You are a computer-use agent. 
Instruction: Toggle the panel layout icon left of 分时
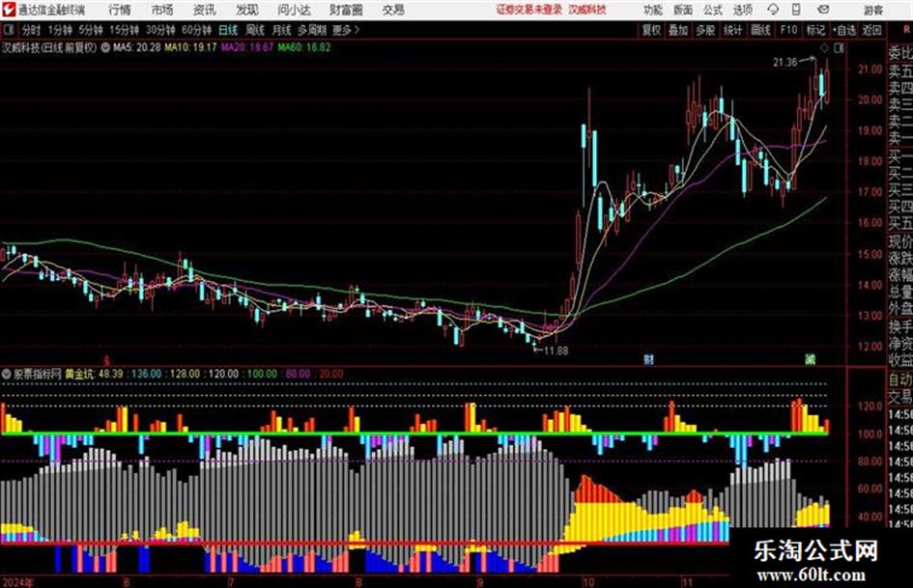8,30
